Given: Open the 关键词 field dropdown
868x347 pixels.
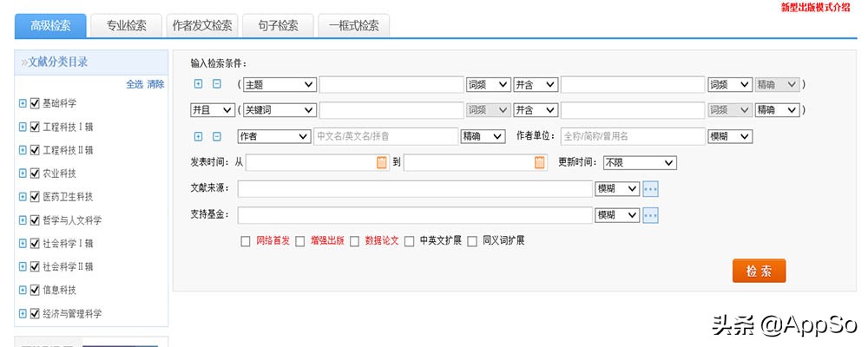Looking at the screenshot, I should [x=279, y=110].
